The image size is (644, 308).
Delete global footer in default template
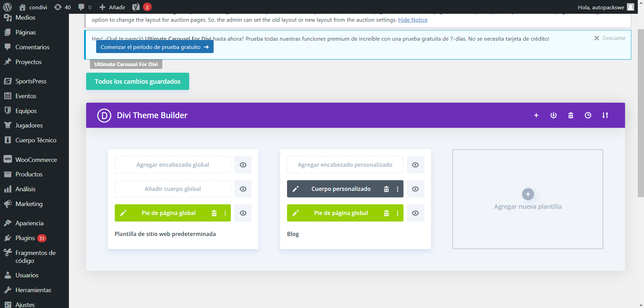214,213
